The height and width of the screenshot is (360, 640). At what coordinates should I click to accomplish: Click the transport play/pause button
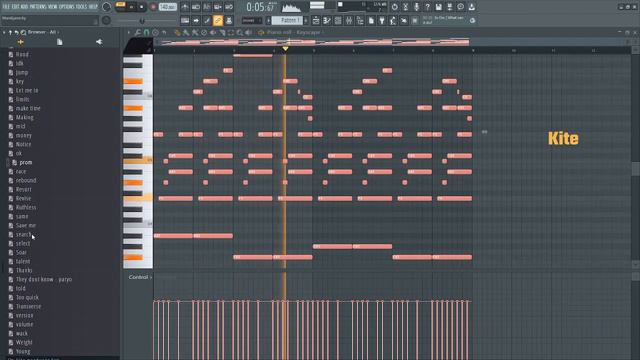pos(131,7)
